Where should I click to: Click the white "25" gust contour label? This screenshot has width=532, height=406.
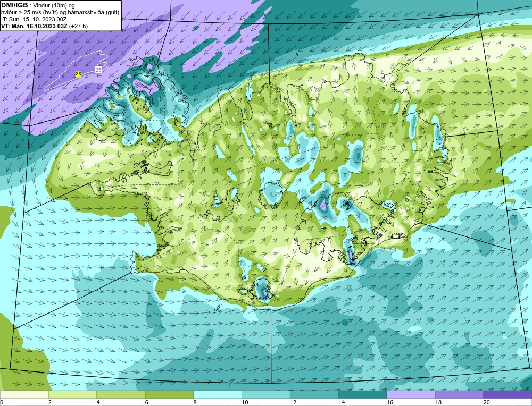pos(98,70)
